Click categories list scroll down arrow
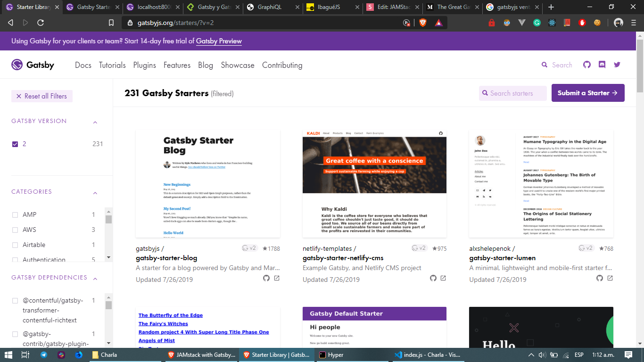This screenshot has width=644, height=362. pyautogui.click(x=108, y=257)
